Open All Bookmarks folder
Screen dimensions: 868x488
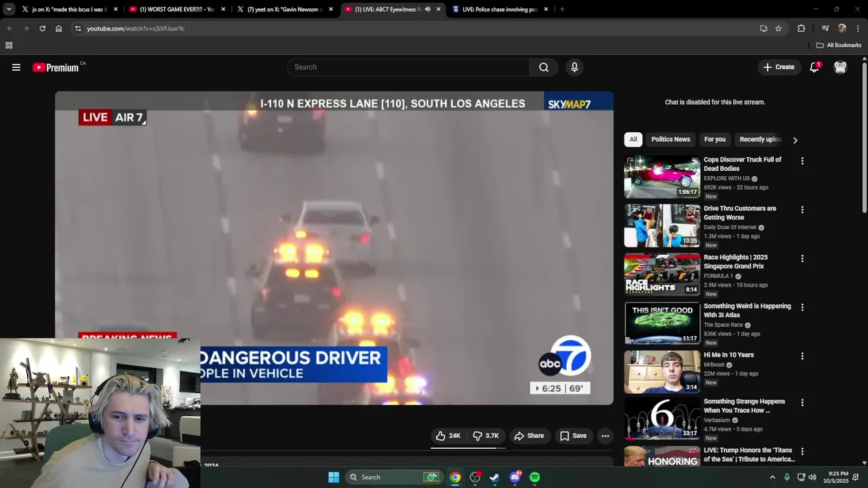(x=839, y=45)
